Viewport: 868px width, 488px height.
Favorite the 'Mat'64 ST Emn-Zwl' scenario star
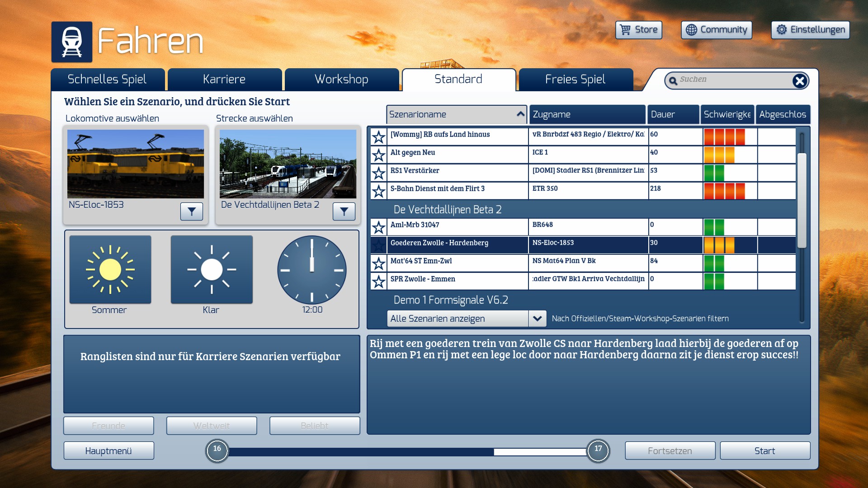pos(379,263)
